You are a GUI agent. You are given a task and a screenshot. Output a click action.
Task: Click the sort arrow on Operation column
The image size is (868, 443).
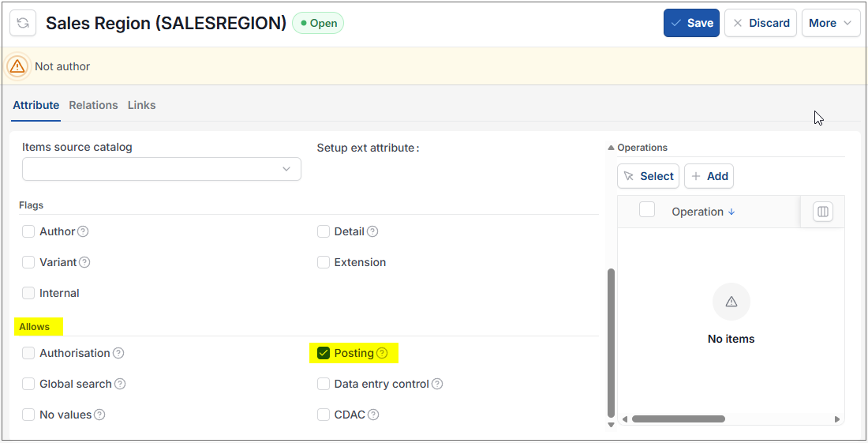point(731,212)
